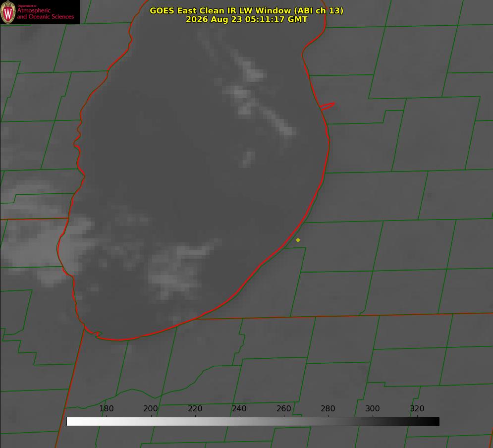
Task: Click the colorbar label '320'
Action: click(417, 408)
